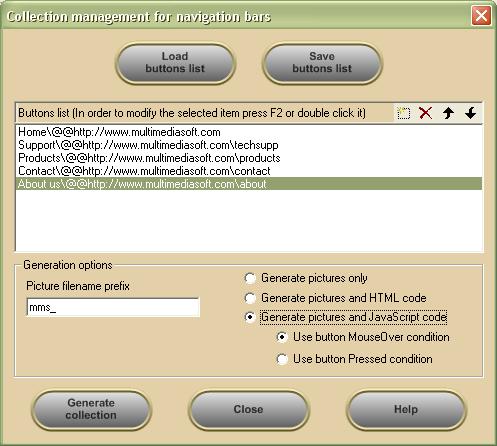The image size is (497, 446).
Task: Open Help for this dialog
Action: coord(406,409)
